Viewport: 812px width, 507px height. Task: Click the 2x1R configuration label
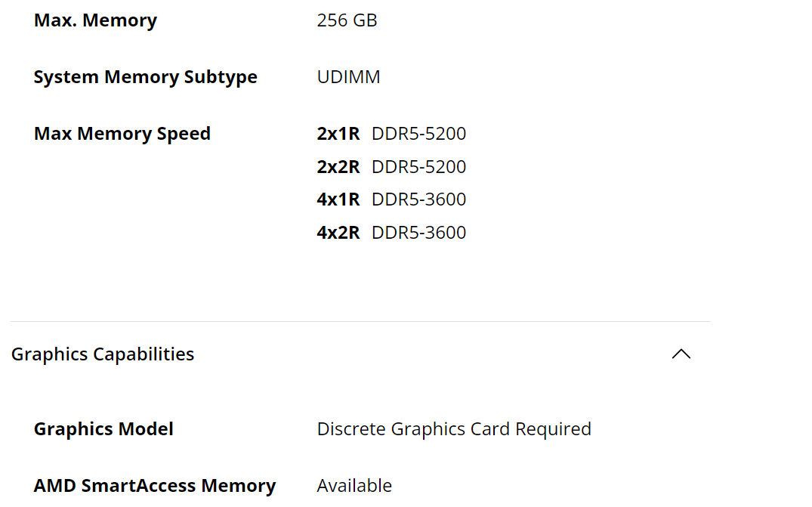click(338, 134)
